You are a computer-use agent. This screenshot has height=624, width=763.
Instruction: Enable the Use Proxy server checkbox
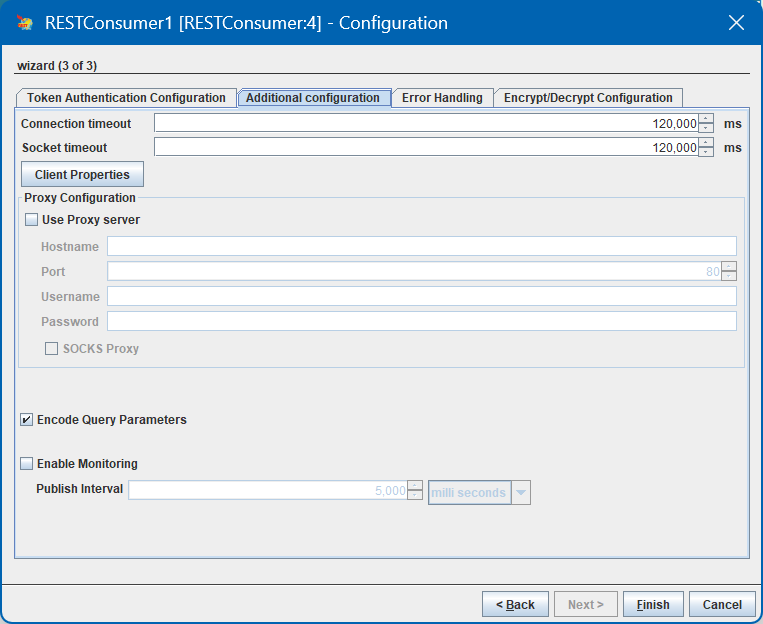[32, 220]
